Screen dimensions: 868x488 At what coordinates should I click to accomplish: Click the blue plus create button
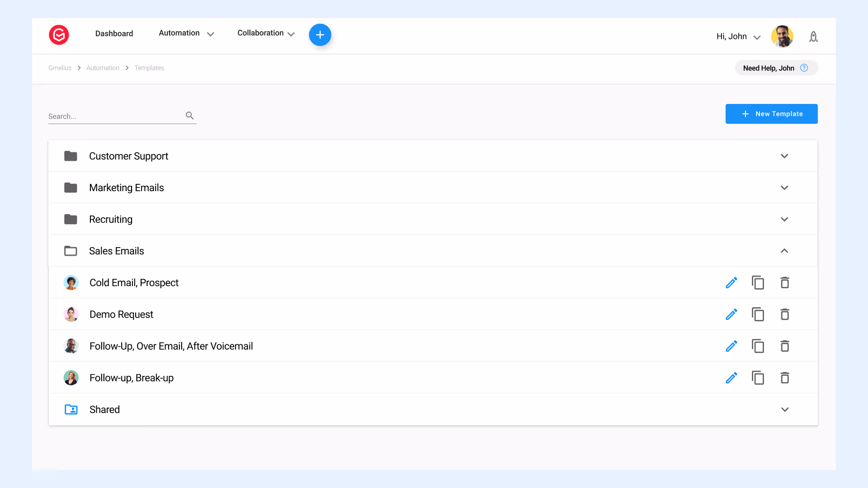pyautogui.click(x=320, y=35)
